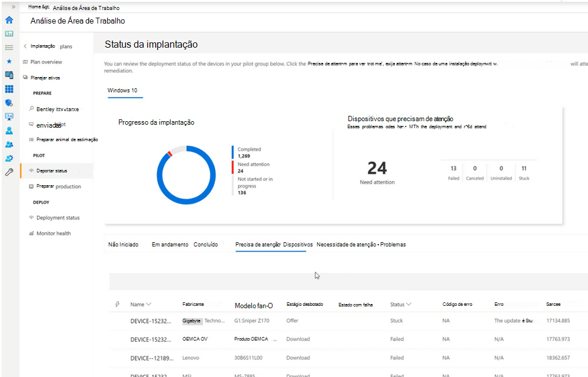Click the Fabricante column header
Screen dimensions: 588x377
193,304
